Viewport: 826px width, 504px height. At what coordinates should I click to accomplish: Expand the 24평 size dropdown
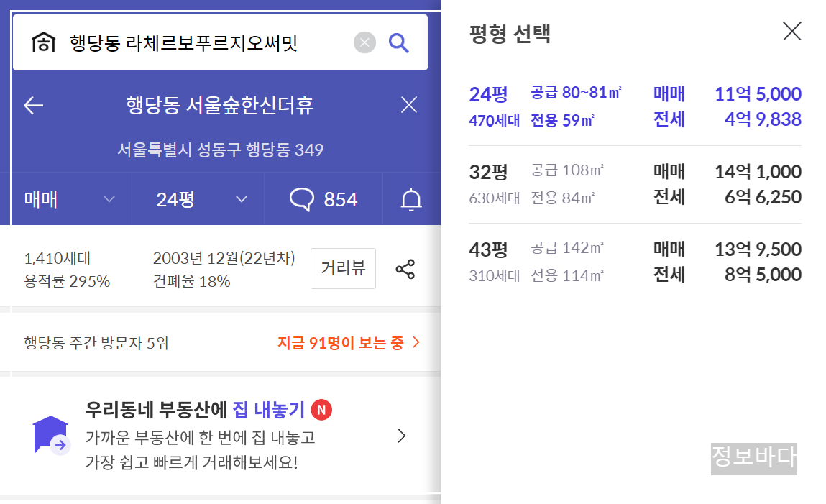(198, 200)
